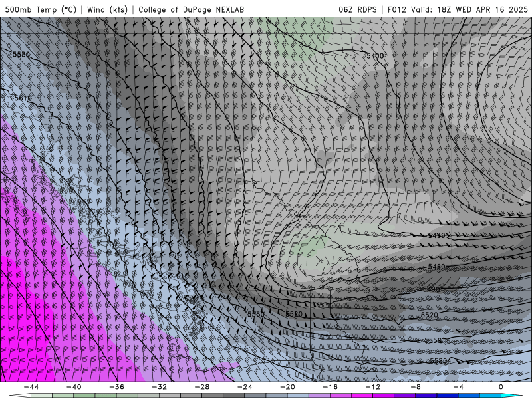
Task: Click the -44 colorbar scale value
Action: pos(31,387)
